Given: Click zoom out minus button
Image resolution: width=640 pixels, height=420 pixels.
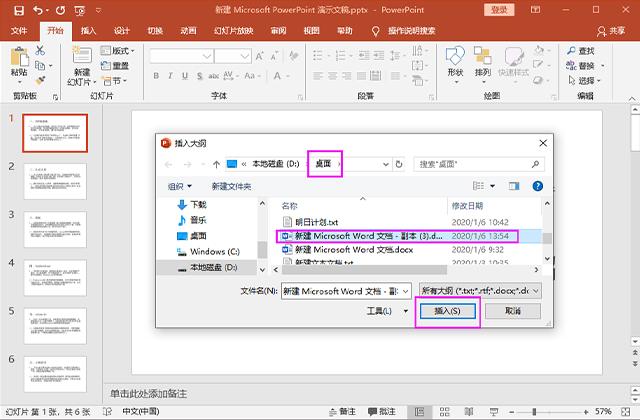Looking at the screenshot, I should coord(511,411).
